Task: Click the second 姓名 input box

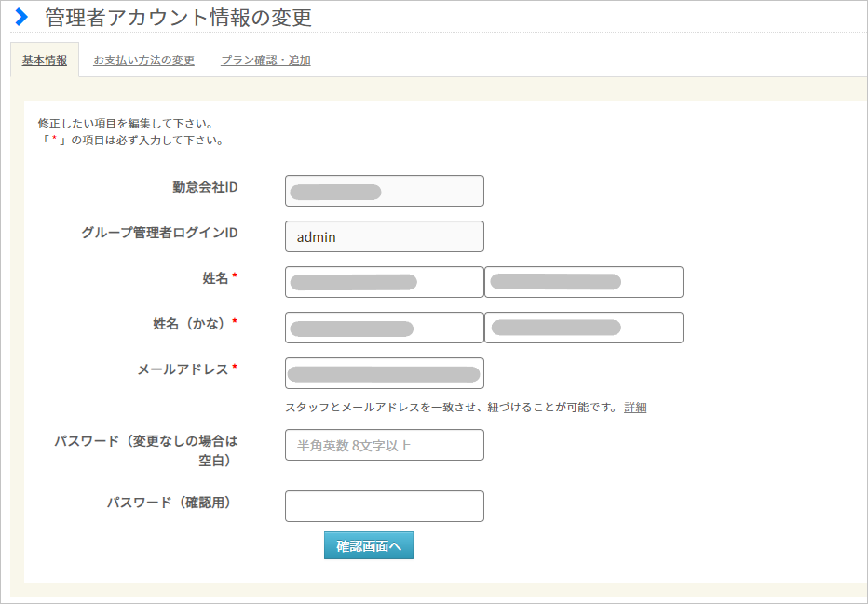Action: [583, 282]
